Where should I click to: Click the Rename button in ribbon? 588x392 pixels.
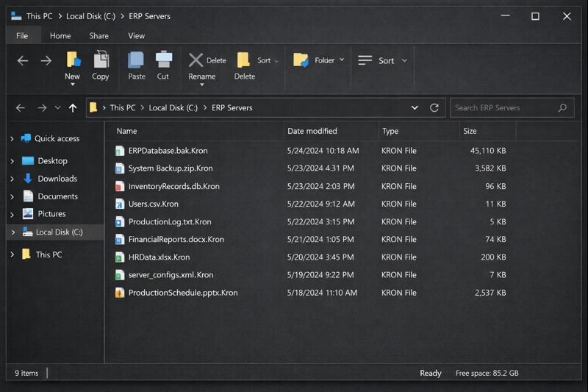(201, 76)
